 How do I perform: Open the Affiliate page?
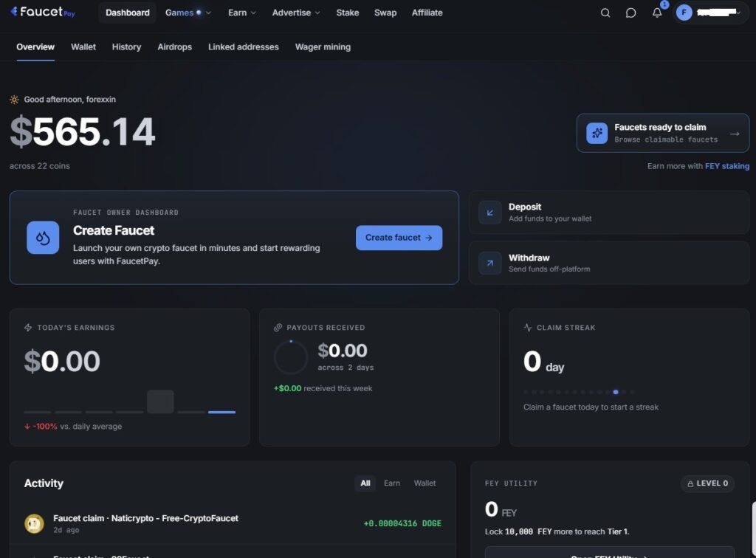point(427,13)
